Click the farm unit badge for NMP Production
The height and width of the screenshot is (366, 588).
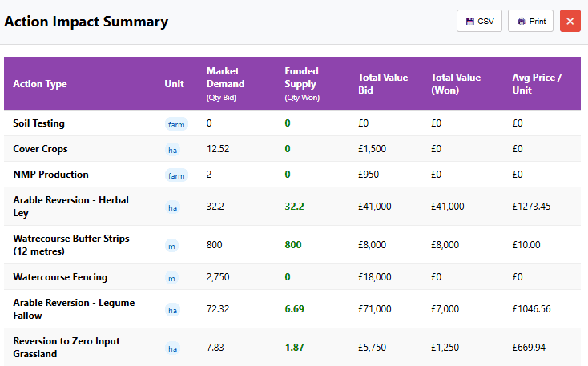click(176, 175)
